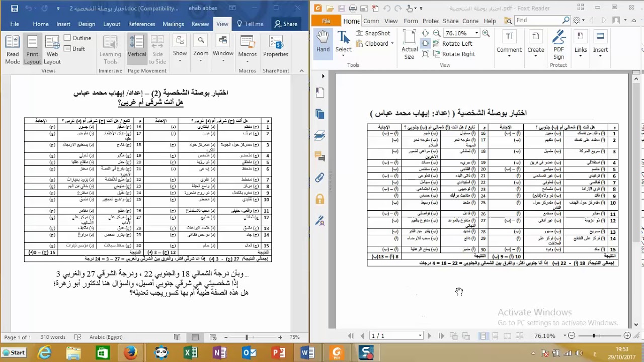Open the Attachments paperclip panel in Foxit
The image size is (644, 362).
(320, 178)
